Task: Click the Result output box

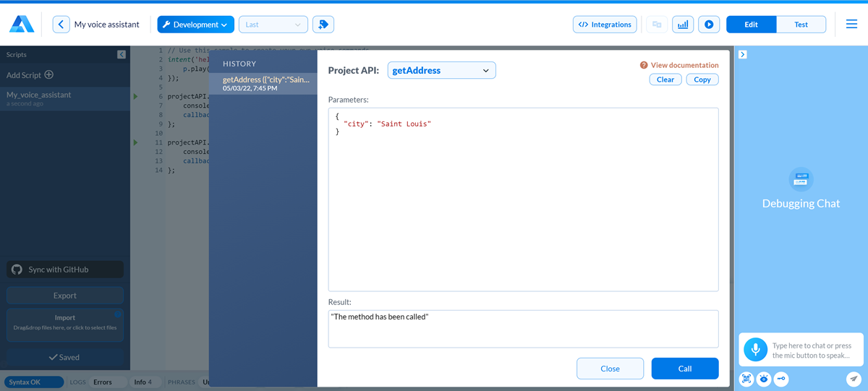Action: tap(523, 329)
